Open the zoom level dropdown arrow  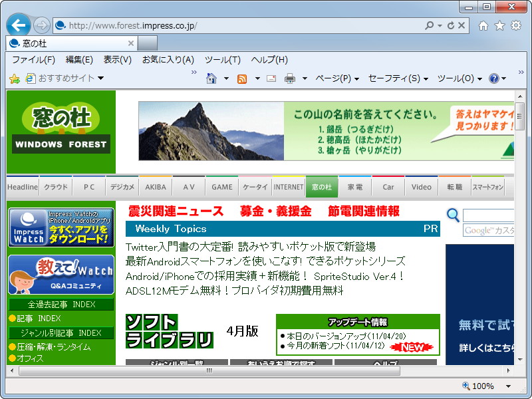pos(508,386)
